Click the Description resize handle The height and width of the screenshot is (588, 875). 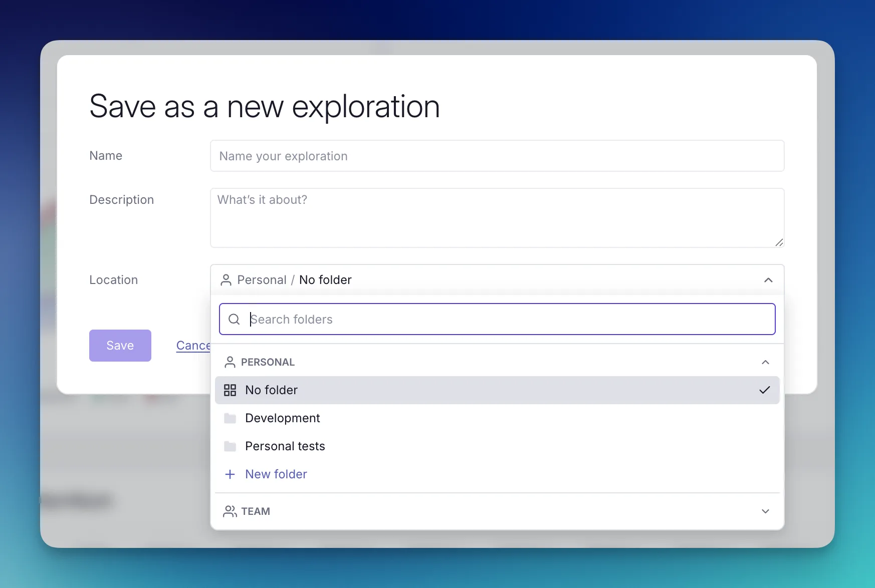779,242
